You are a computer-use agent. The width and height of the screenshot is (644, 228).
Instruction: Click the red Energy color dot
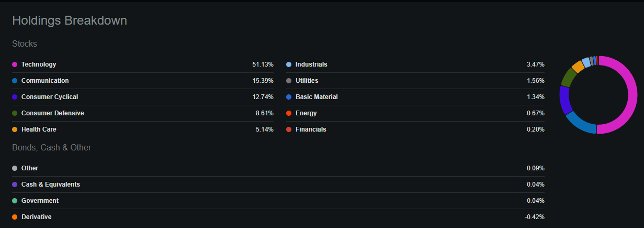[289, 113]
